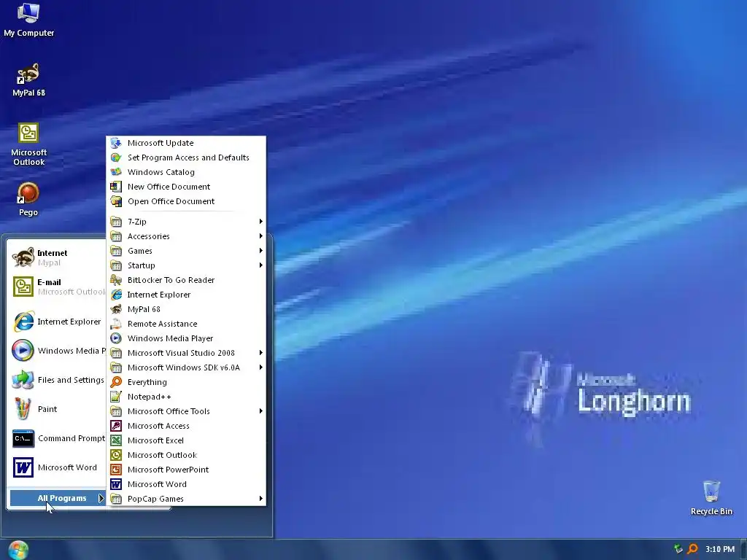Click the Everything search tray icon
The width and height of the screenshot is (747, 560).
(x=693, y=549)
